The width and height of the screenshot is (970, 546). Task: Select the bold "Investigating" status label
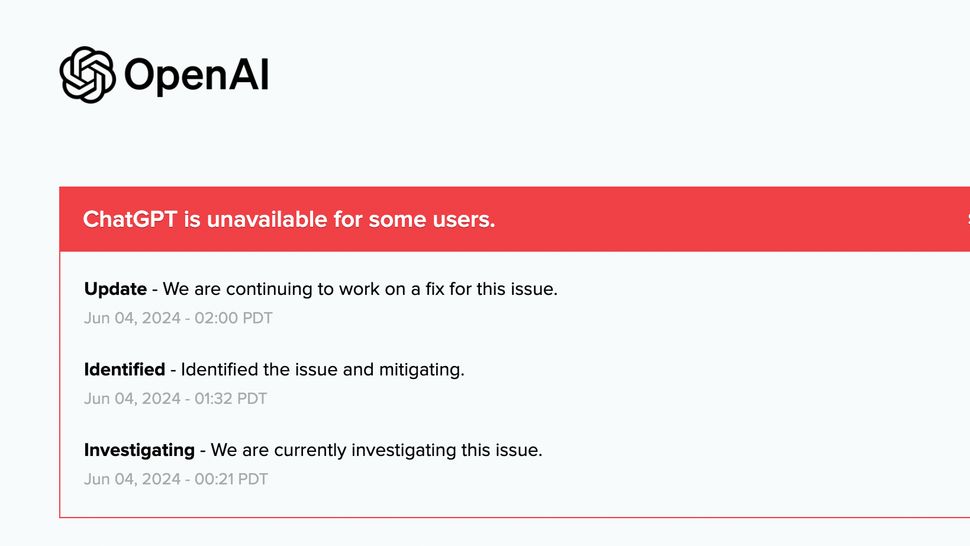click(139, 450)
